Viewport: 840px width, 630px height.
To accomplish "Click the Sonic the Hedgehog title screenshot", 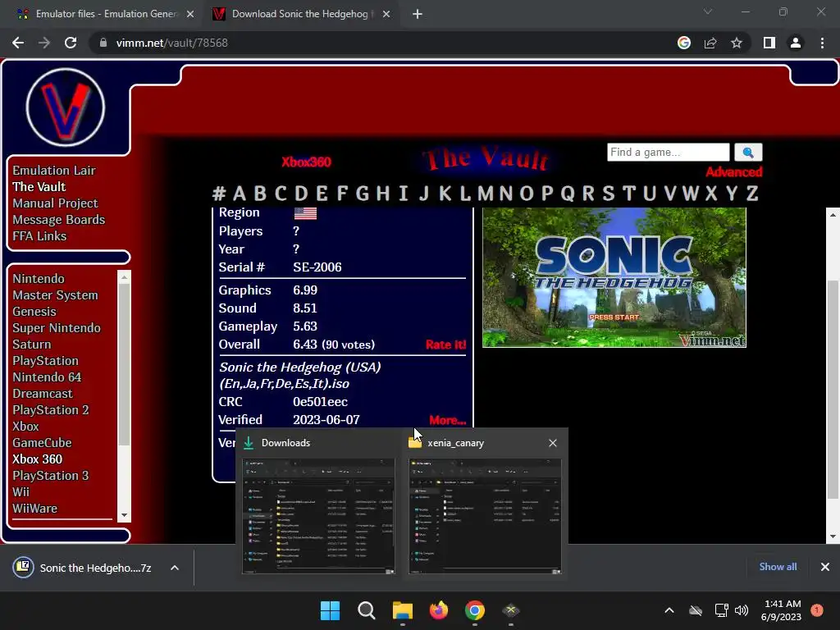I will [x=614, y=277].
